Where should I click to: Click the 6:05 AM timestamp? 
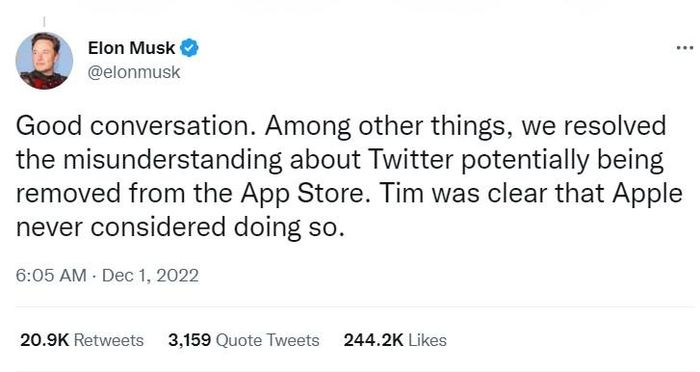point(51,275)
